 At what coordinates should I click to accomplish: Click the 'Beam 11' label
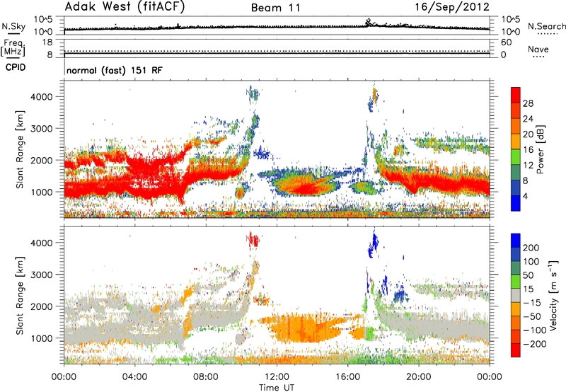(275, 8)
